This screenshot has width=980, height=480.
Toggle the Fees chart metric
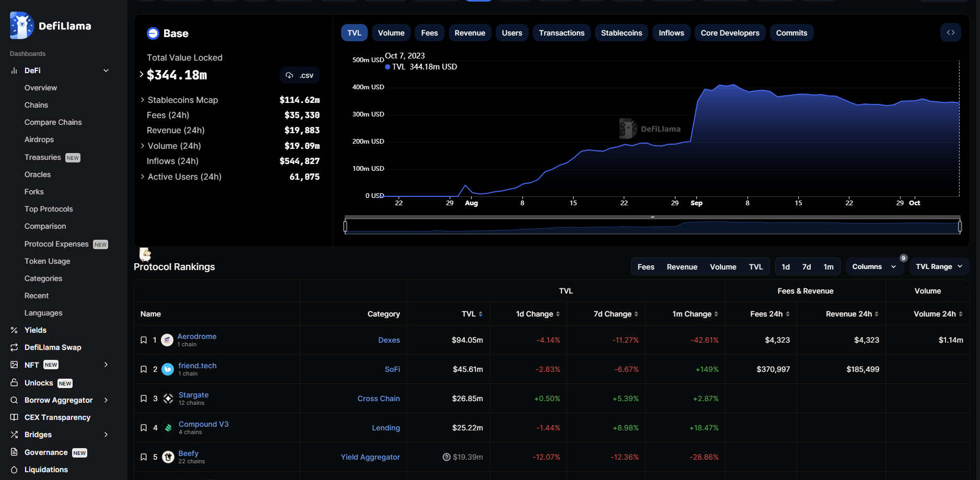coord(429,32)
